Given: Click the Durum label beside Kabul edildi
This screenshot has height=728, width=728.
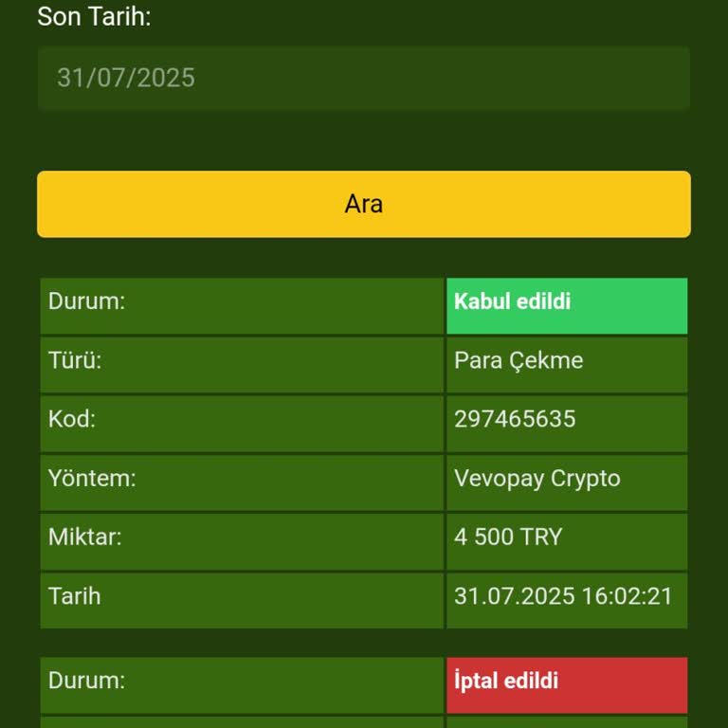Looking at the screenshot, I should tap(87, 302).
